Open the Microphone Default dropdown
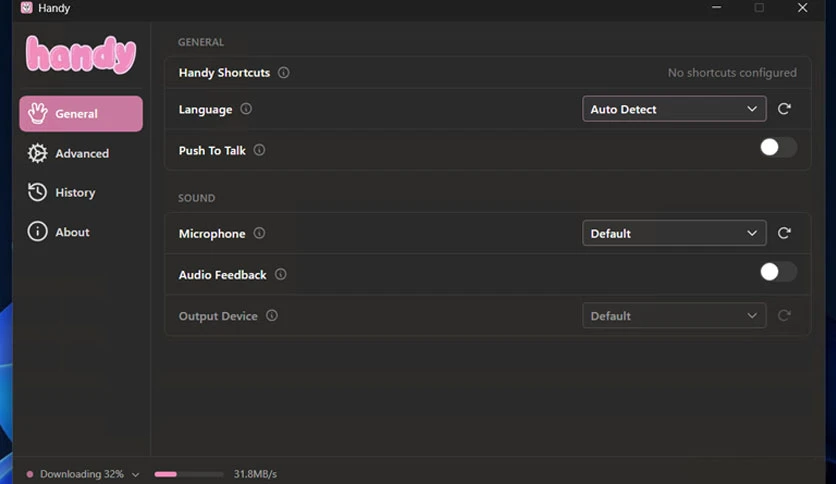Image resolution: width=836 pixels, height=484 pixels. (x=674, y=233)
